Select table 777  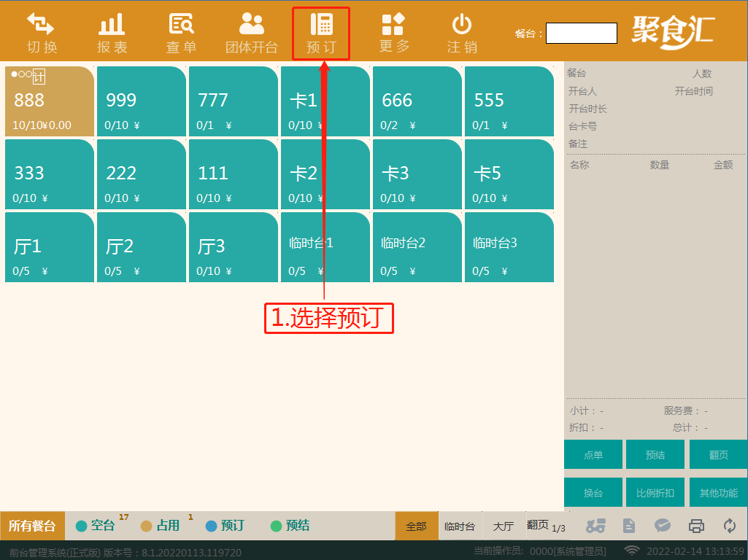point(234,101)
